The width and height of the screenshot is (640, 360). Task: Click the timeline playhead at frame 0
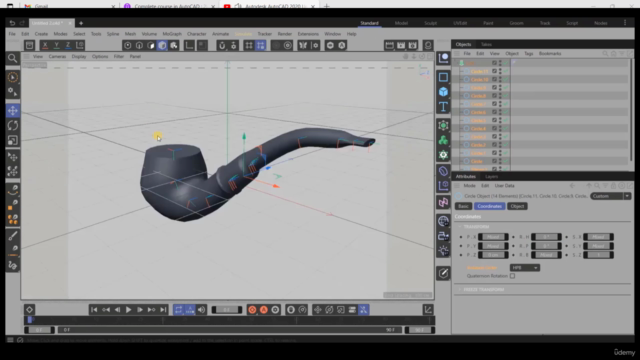pos(29,320)
